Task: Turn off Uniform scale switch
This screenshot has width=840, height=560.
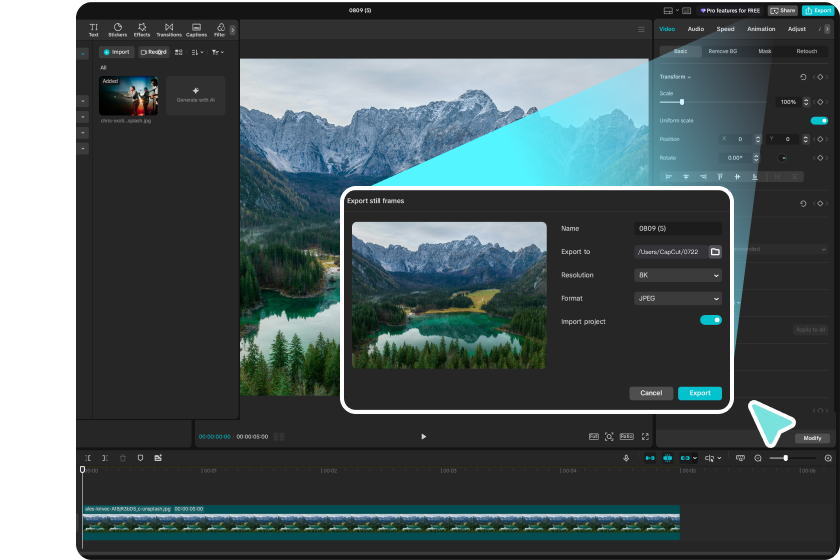Action: (819, 121)
